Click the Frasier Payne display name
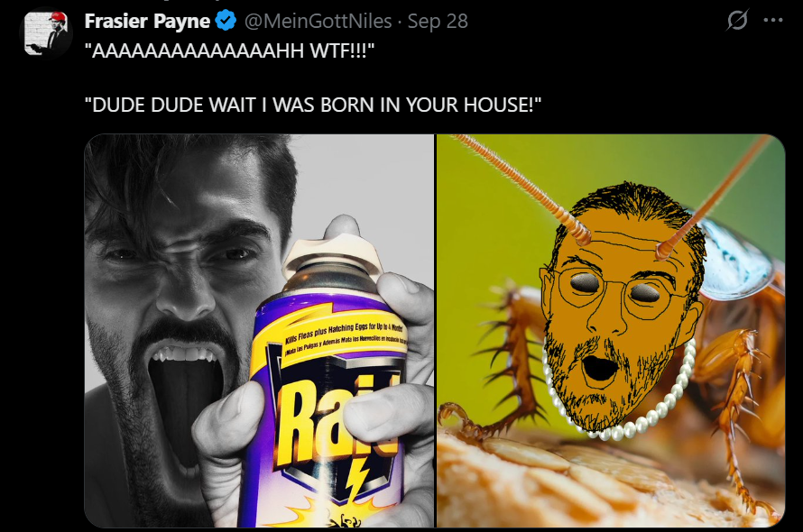 pyautogui.click(x=147, y=21)
